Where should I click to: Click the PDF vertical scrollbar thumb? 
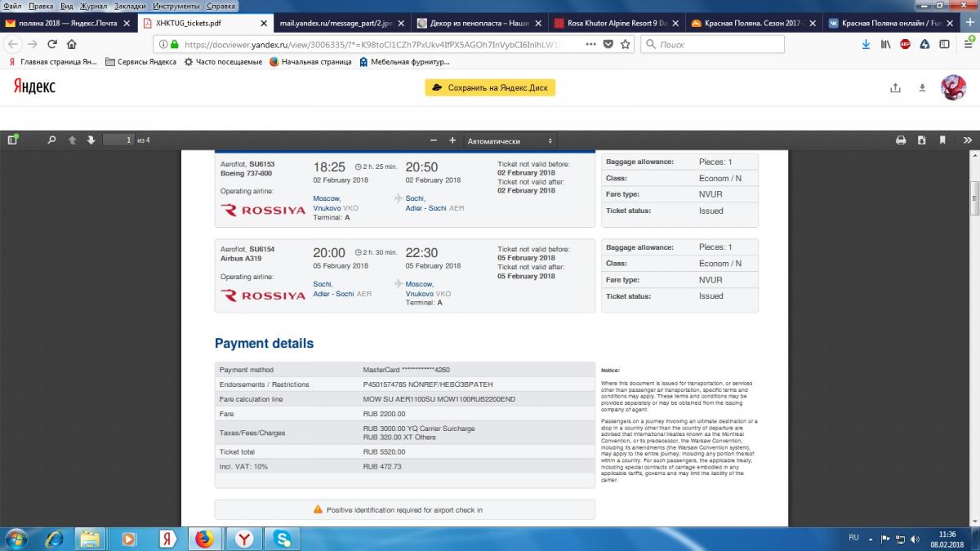pos(974,197)
